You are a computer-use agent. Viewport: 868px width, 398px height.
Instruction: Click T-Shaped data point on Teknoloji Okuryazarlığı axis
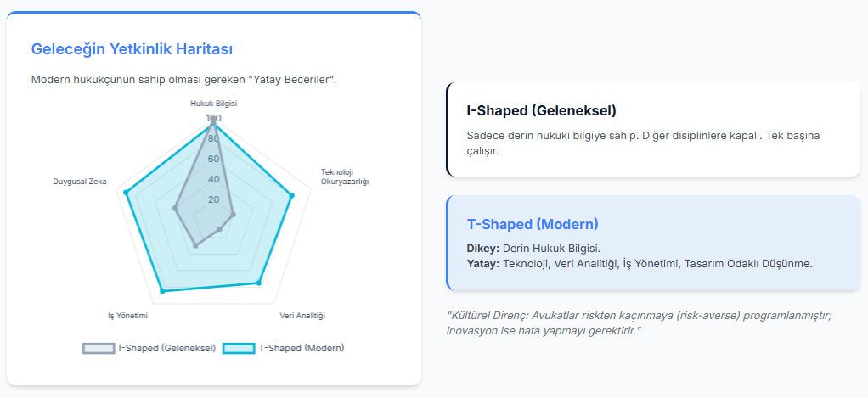coord(292,196)
